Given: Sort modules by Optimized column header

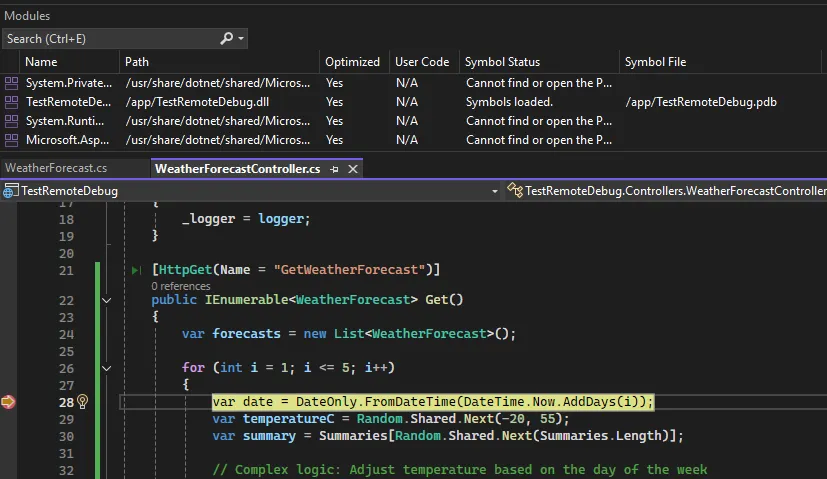Looking at the screenshot, I should coord(352,62).
